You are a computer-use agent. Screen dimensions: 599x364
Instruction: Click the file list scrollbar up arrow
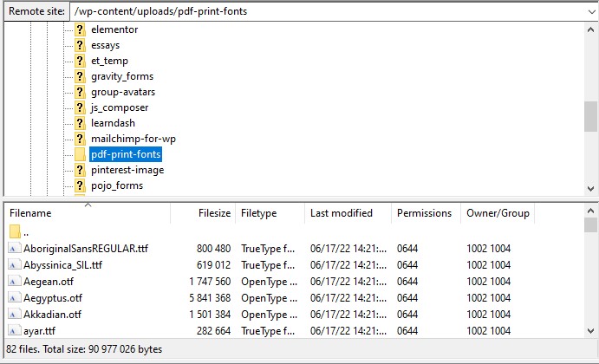590,211
